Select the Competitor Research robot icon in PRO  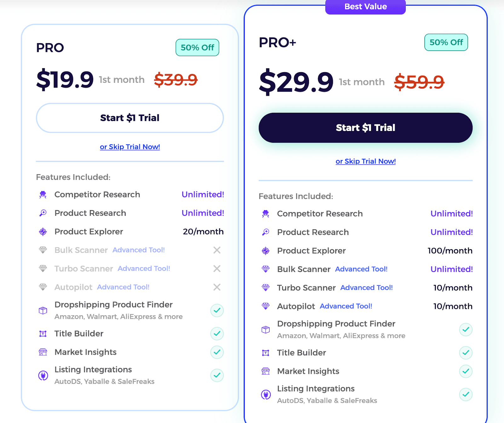(43, 194)
